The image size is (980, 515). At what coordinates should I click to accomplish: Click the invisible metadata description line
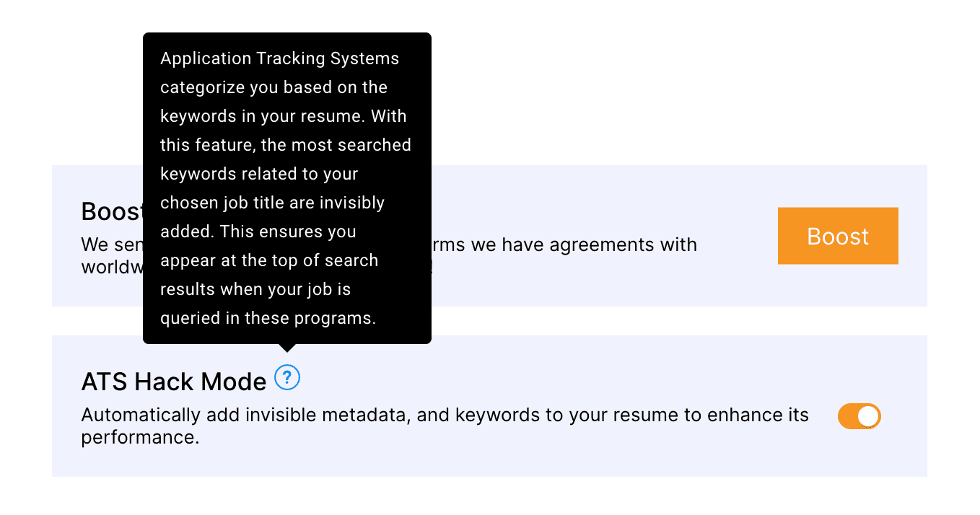click(x=445, y=415)
